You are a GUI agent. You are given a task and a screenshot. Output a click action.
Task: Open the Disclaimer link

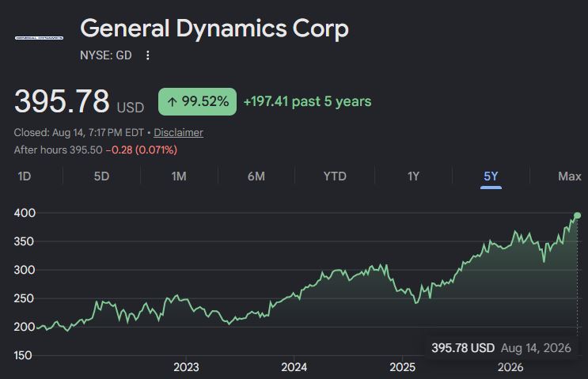point(179,132)
